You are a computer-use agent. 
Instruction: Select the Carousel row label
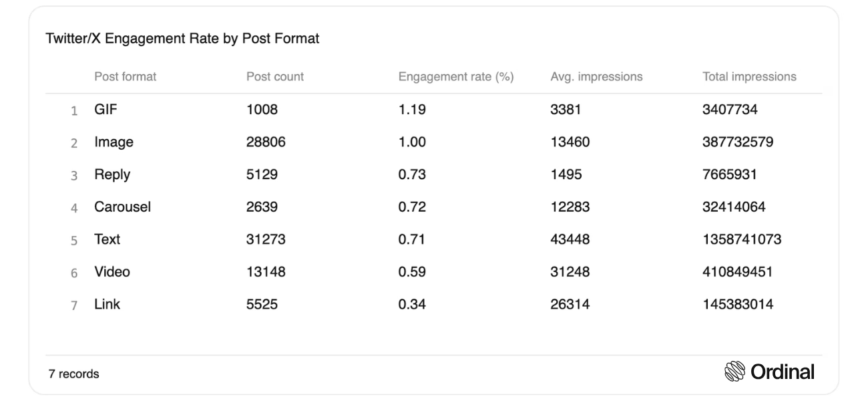tap(122, 207)
